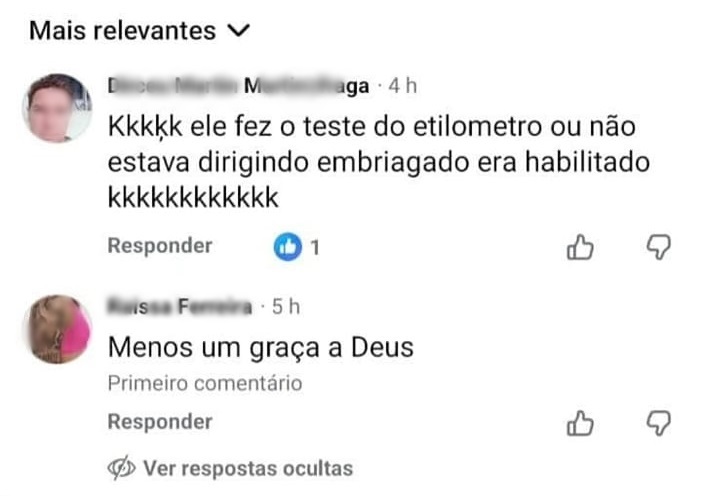
Task: Show hidden replies via "Ver respostas ocultas"
Action: [x=247, y=468]
